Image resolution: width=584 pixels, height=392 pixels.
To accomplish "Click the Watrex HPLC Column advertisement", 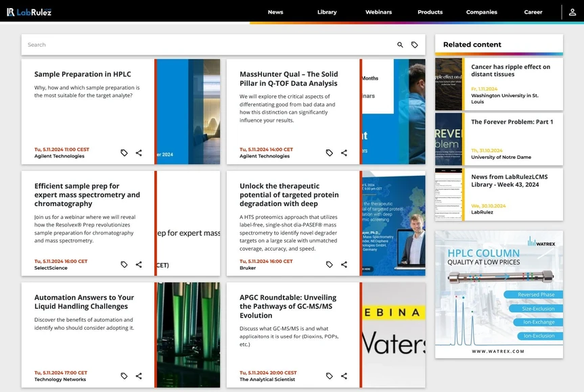I will coord(499,294).
